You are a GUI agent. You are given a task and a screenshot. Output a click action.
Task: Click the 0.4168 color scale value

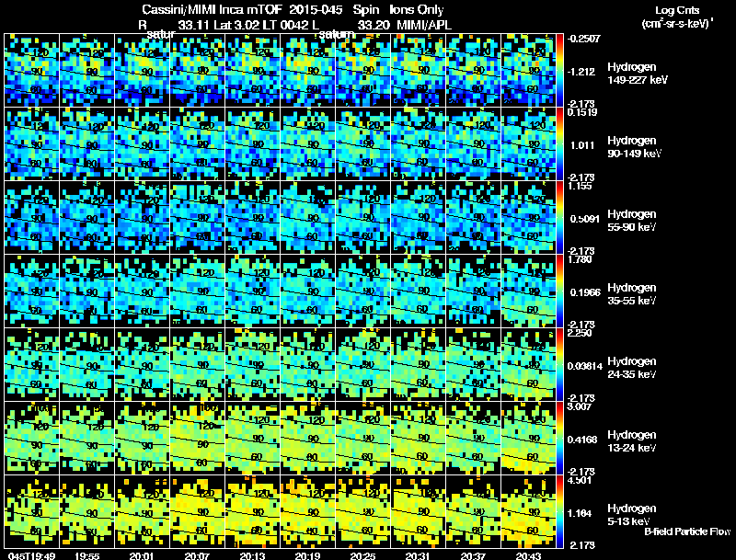click(x=583, y=440)
